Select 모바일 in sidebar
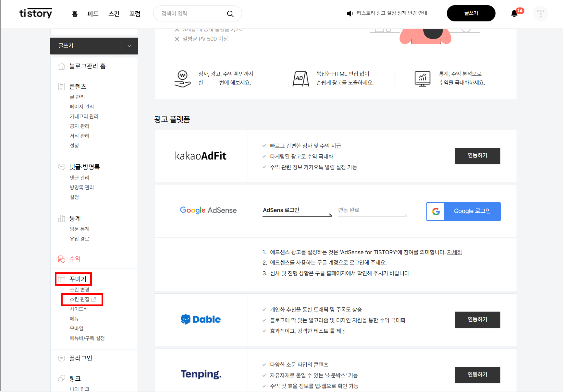The image size is (563, 392). [x=77, y=328]
